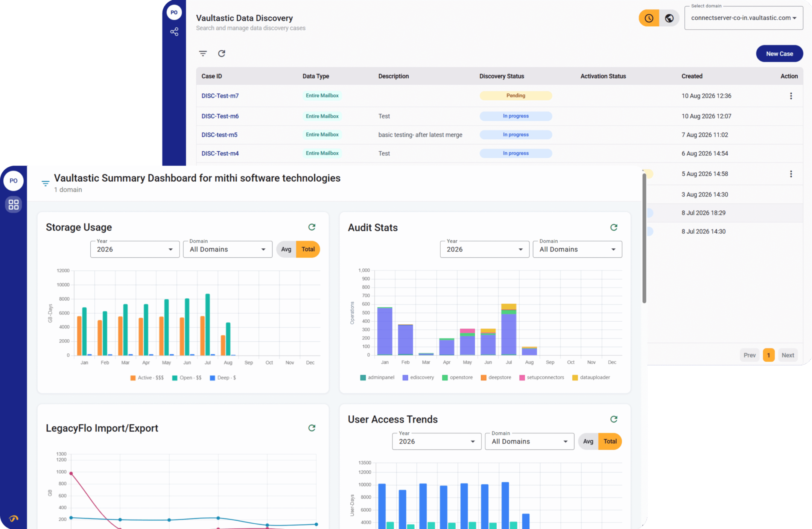Image resolution: width=812 pixels, height=529 pixels.
Task: Refresh the User Access Trends chart
Action: coord(614,419)
